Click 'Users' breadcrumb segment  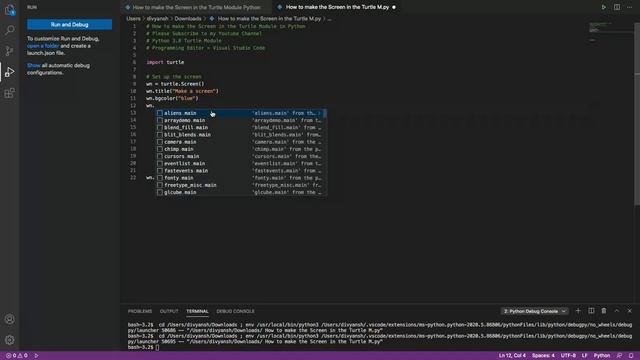133,19
